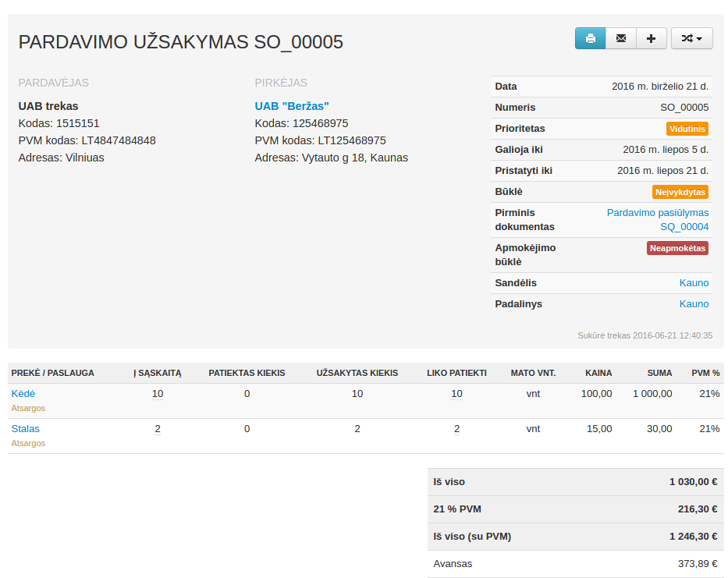
Task: Open the Kėdė product link
Action: point(23,394)
